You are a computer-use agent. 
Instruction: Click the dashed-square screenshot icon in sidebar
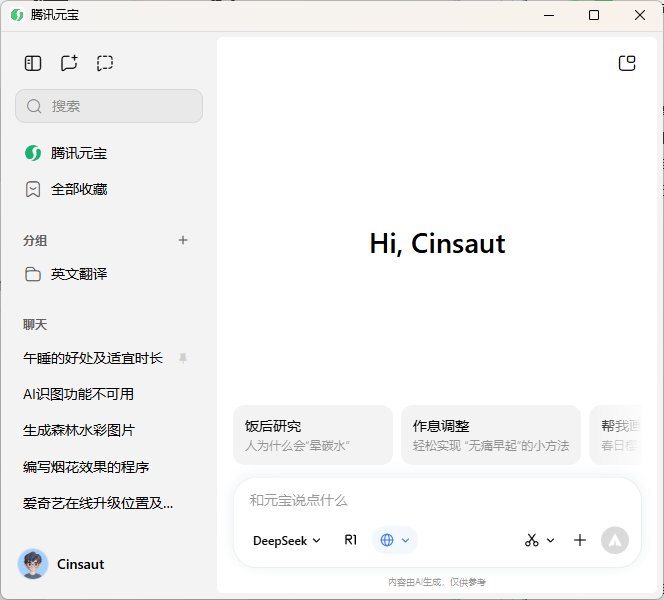[105, 63]
